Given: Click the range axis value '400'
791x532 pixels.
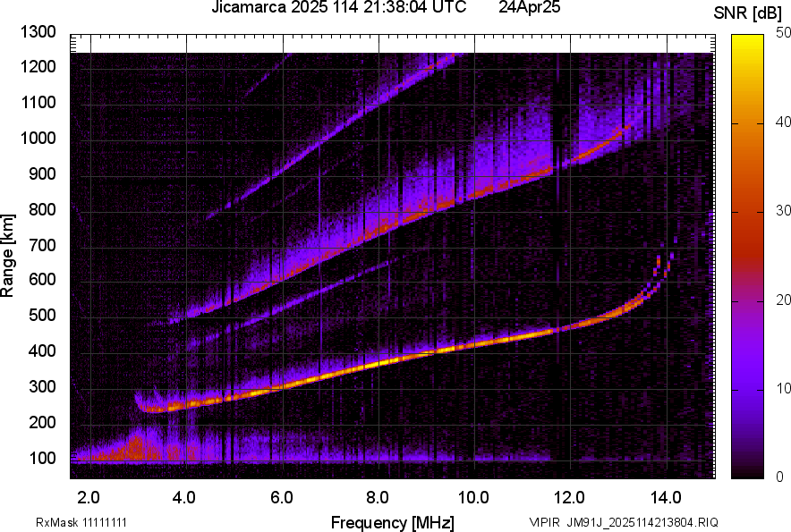Looking at the screenshot, I should [42, 351].
